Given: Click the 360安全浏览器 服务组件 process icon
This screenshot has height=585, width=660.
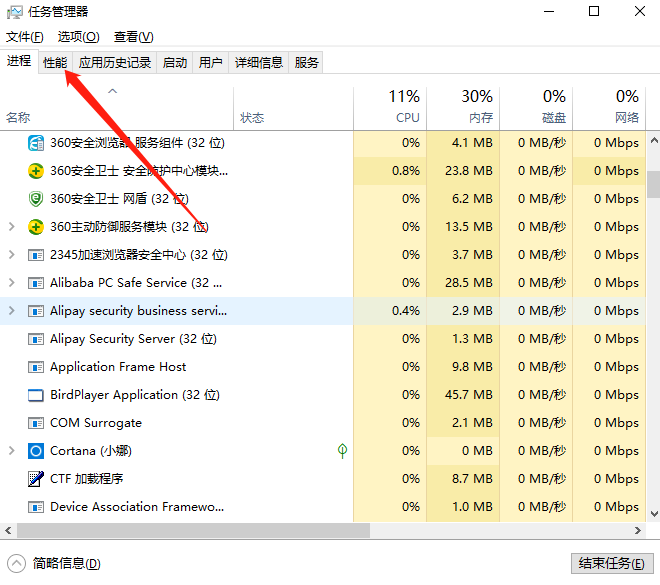Looking at the screenshot, I should [36, 143].
